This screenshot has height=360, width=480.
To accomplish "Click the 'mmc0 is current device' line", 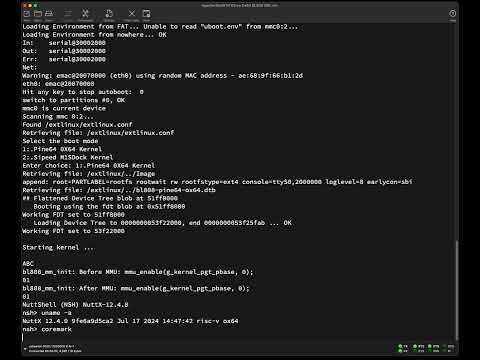I will (64, 108).
